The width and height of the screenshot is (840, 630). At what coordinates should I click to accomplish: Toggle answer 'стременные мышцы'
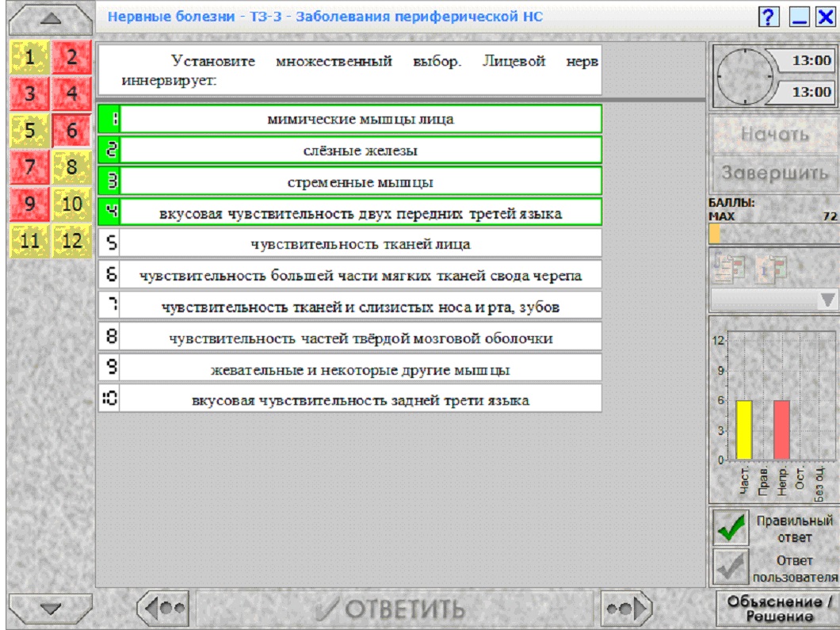(349, 181)
